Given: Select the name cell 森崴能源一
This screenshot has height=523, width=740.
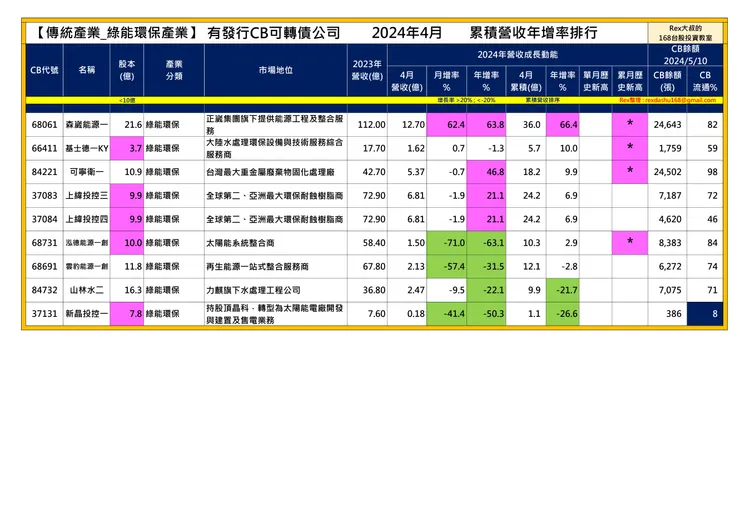Looking at the screenshot, I should coord(87,125).
